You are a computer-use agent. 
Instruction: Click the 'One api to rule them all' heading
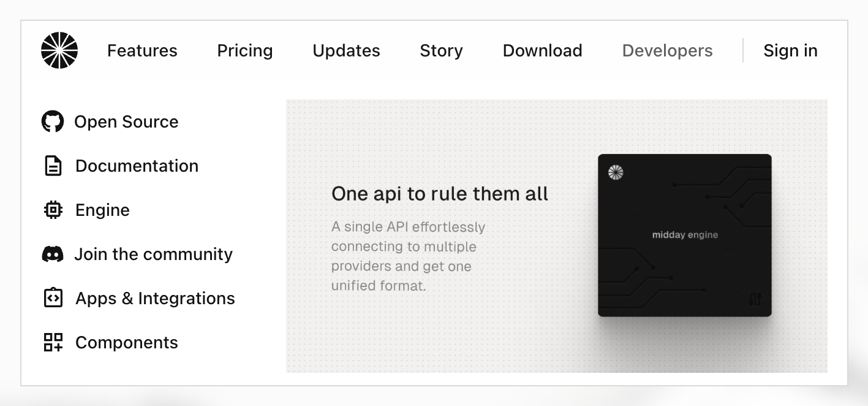440,194
